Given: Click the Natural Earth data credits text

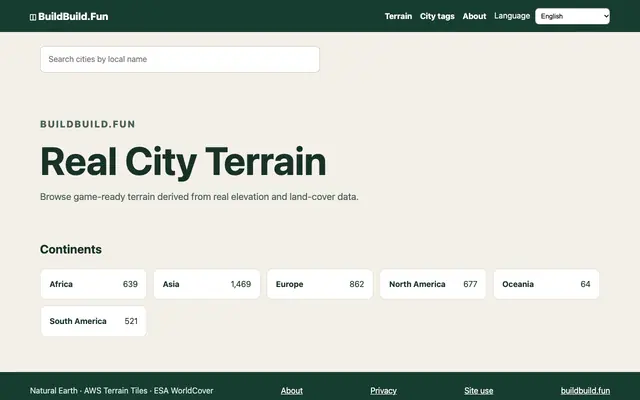Looking at the screenshot, I should point(121,391).
